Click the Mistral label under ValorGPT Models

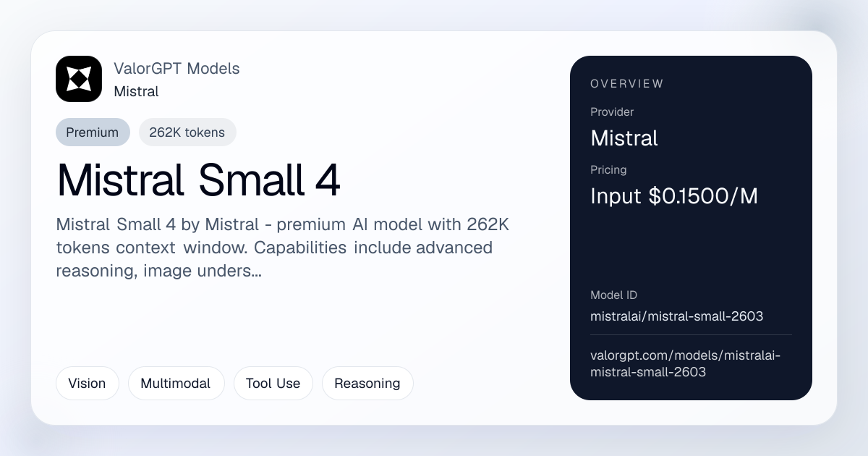tap(136, 92)
